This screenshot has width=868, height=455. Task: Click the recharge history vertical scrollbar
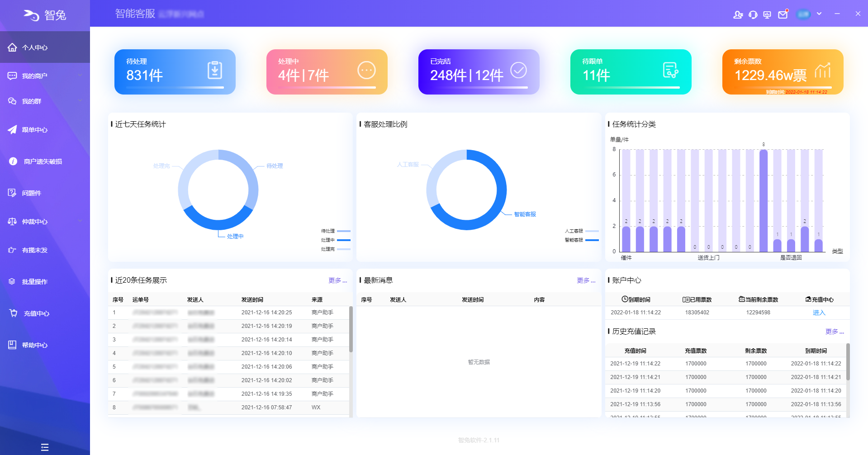click(x=848, y=362)
